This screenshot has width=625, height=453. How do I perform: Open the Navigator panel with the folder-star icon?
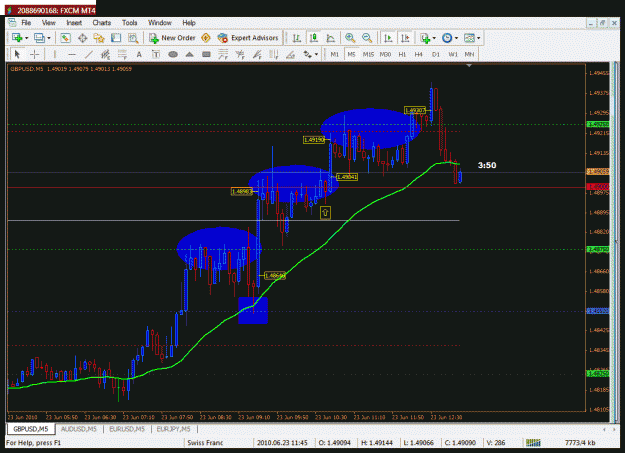click(99, 38)
